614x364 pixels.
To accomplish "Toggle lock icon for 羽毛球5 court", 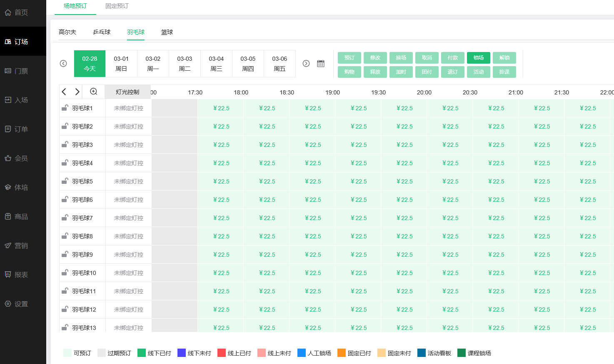I will tap(65, 181).
